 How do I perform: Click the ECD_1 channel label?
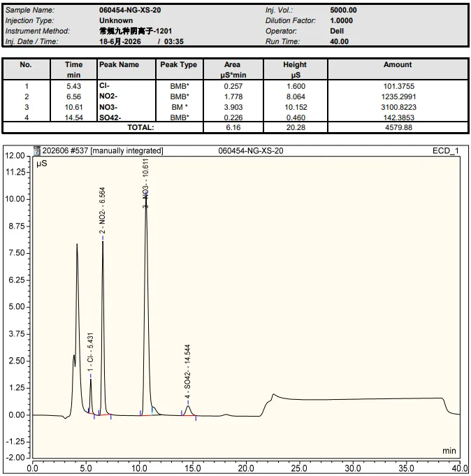click(x=446, y=151)
